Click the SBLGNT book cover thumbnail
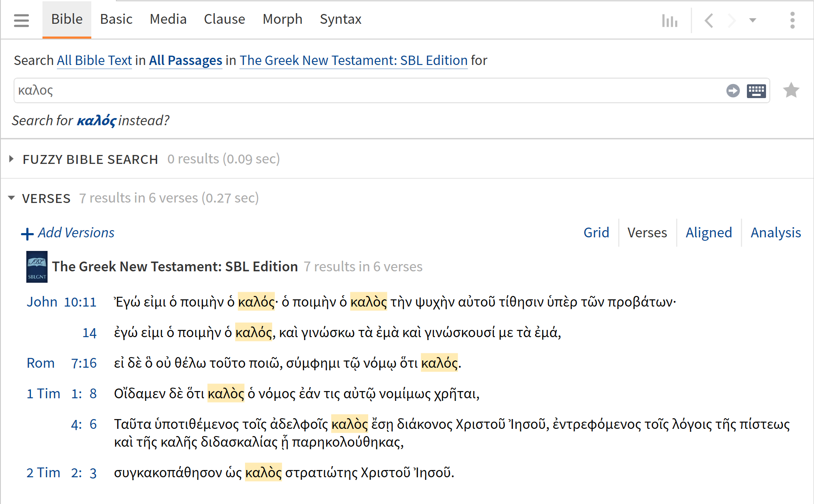Screen dimensions: 814x504 [37, 267]
